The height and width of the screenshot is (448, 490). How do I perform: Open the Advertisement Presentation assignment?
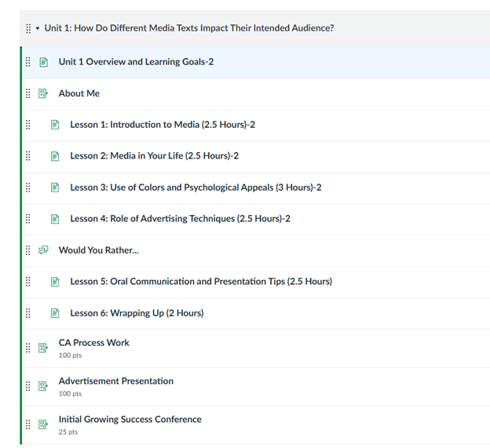point(116,381)
